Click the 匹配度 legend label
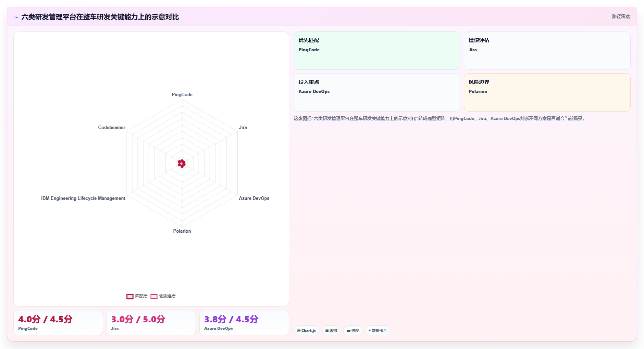 141,296
